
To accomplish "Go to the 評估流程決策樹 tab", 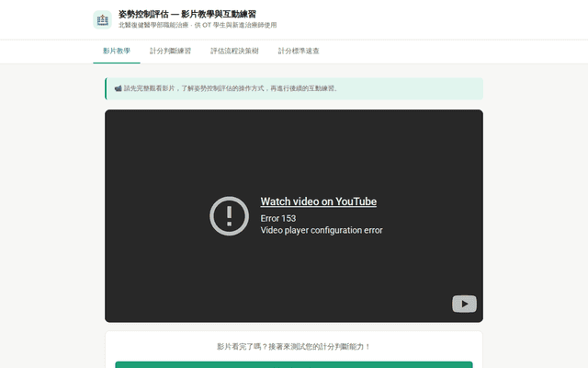I will tap(234, 52).
